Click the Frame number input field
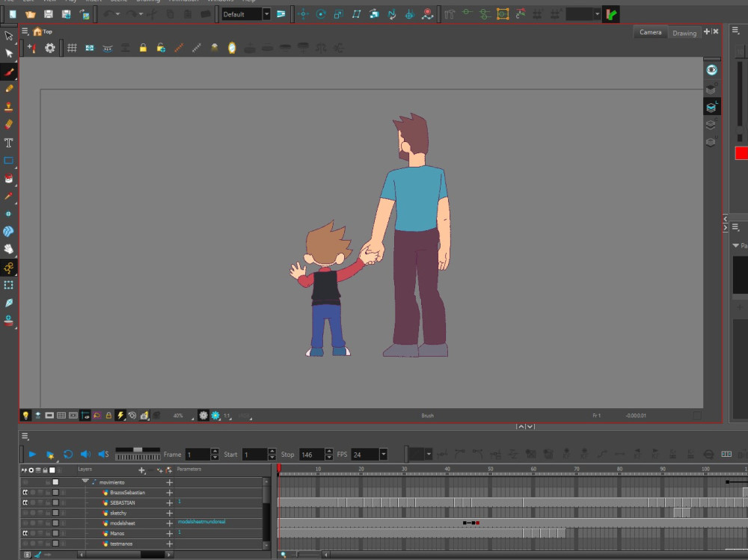 tap(197, 455)
